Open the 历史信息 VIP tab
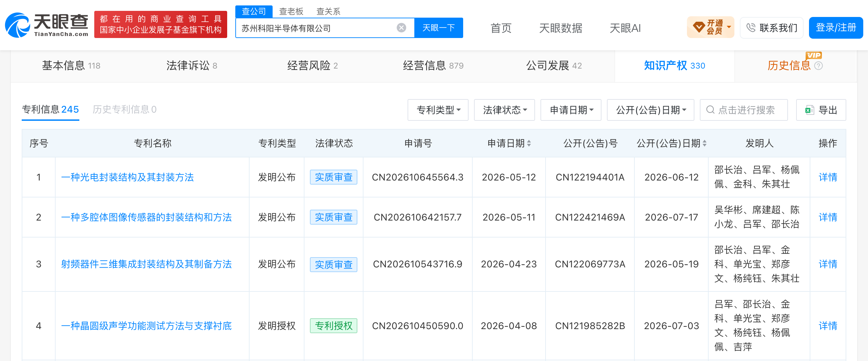The image size is (868, 361). [x=789, y=65]
